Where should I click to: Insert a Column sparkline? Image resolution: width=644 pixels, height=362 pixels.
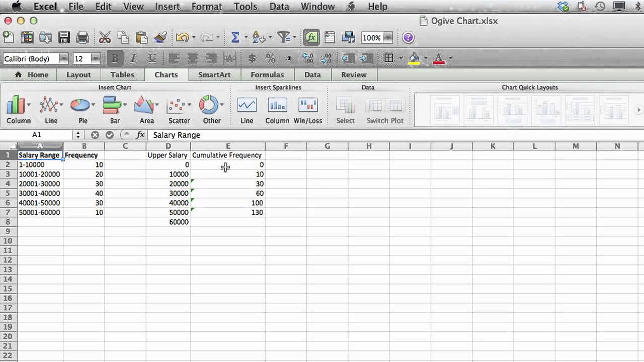pos(277,110)
